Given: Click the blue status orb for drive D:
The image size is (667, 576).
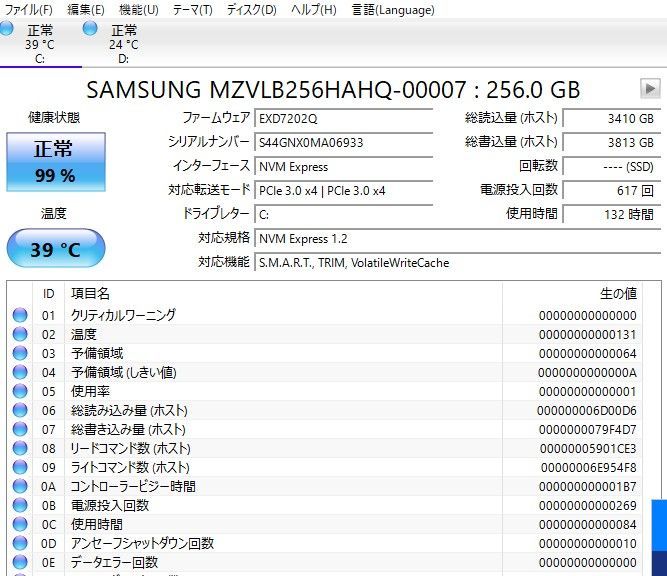Looking at the screenshot, I should click(x=90, y=29).
